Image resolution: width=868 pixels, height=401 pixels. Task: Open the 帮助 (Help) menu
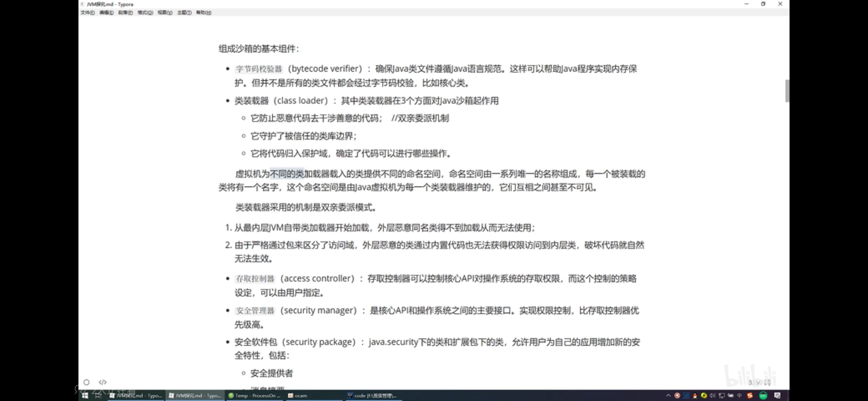(x=204, y=13)
